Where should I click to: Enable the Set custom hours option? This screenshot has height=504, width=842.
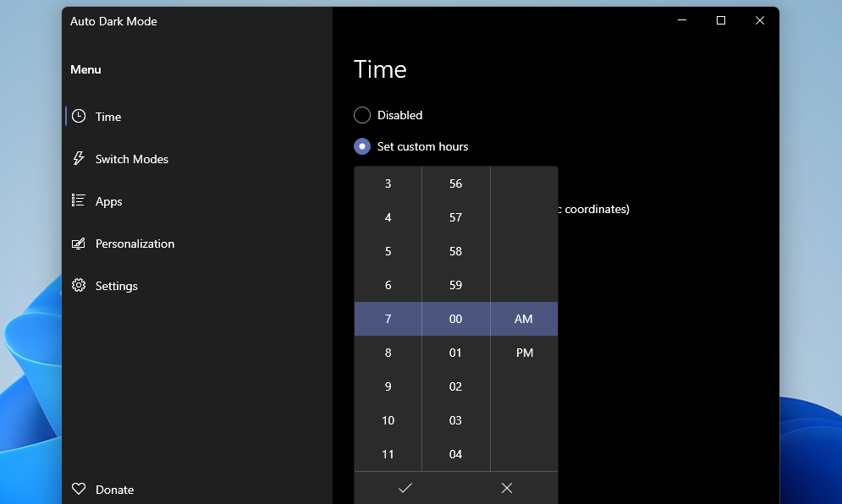pyautogui.click(x=362, y=145)
